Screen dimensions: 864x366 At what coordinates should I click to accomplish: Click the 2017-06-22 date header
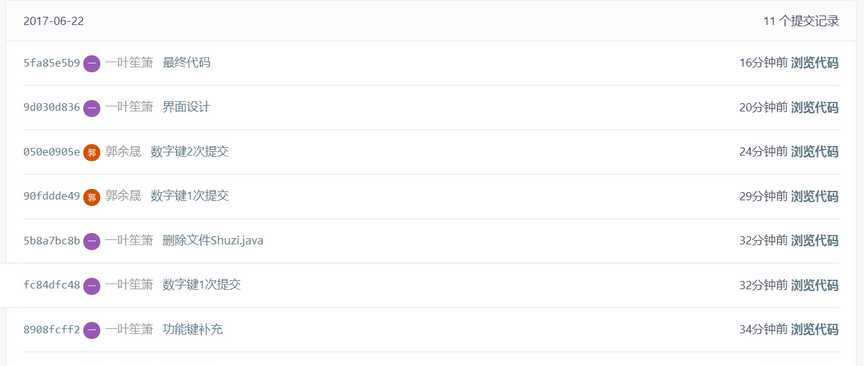click(x=53, y=21)
